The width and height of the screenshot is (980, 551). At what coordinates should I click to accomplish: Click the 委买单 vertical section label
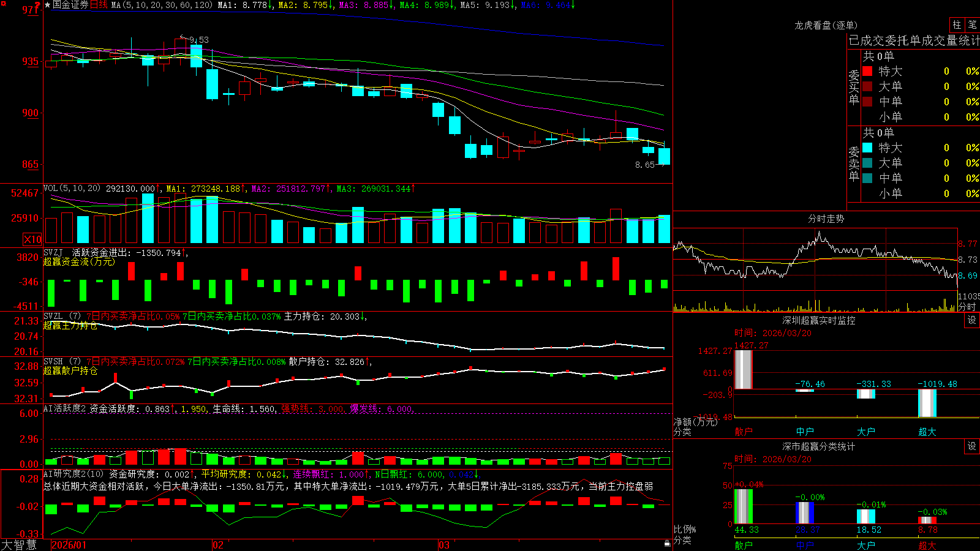[854, 88]
